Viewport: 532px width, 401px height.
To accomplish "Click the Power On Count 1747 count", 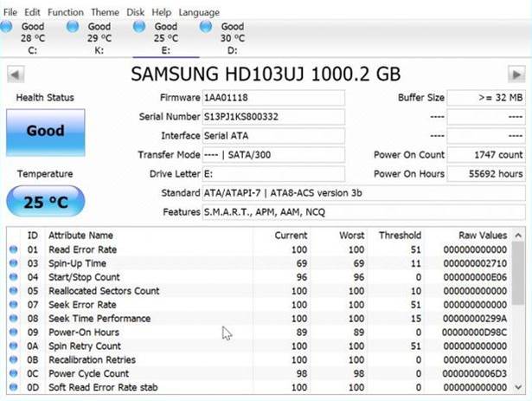I will pos(486,155).
